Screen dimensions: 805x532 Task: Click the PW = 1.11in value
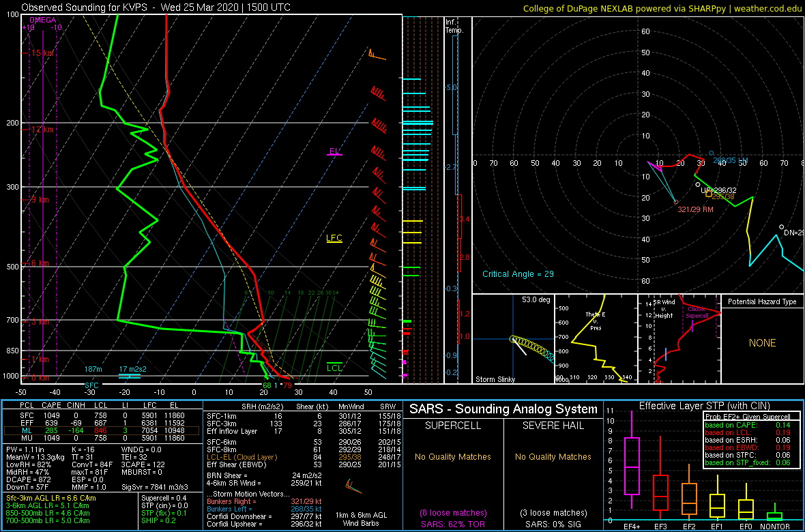(26, 450)
